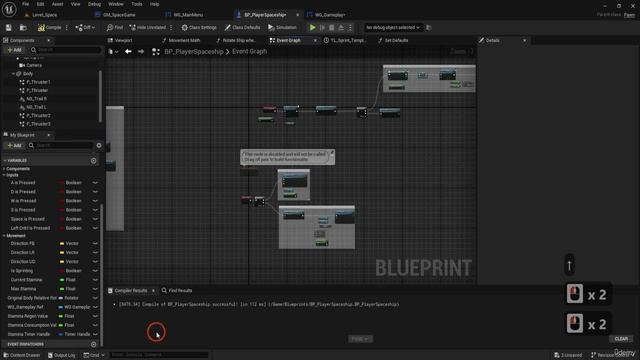Click Add button in My Blueprint panel
640x360 pixels.
(14, 145)
